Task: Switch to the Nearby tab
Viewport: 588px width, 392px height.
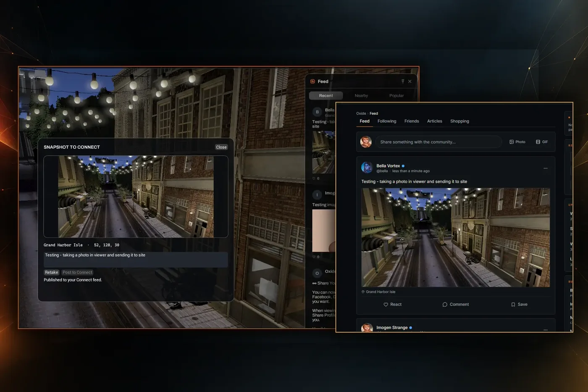Action: click(x=361, y=96)
